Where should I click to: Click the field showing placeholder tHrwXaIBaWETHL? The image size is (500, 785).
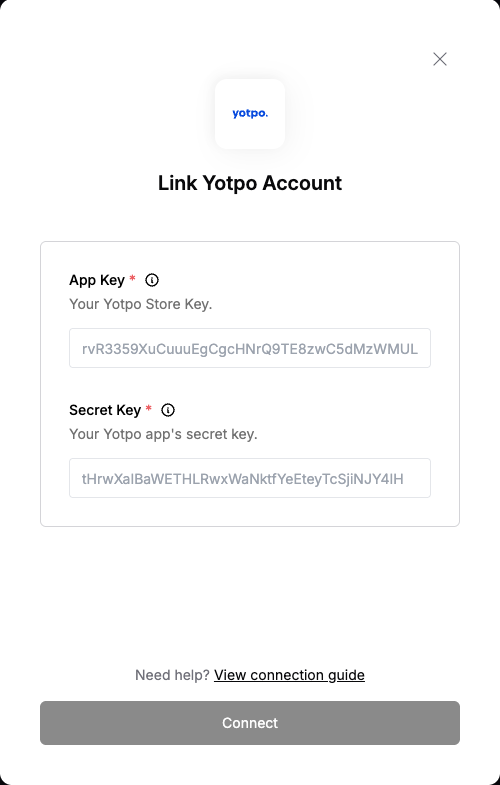point(250,478)
